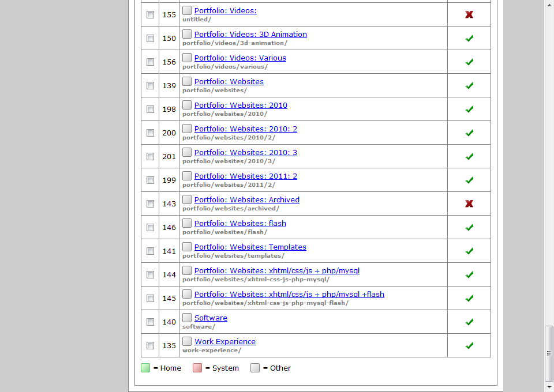Click the green Home legend swatch
Screen dimensions: 554x392
pos(145,368)
